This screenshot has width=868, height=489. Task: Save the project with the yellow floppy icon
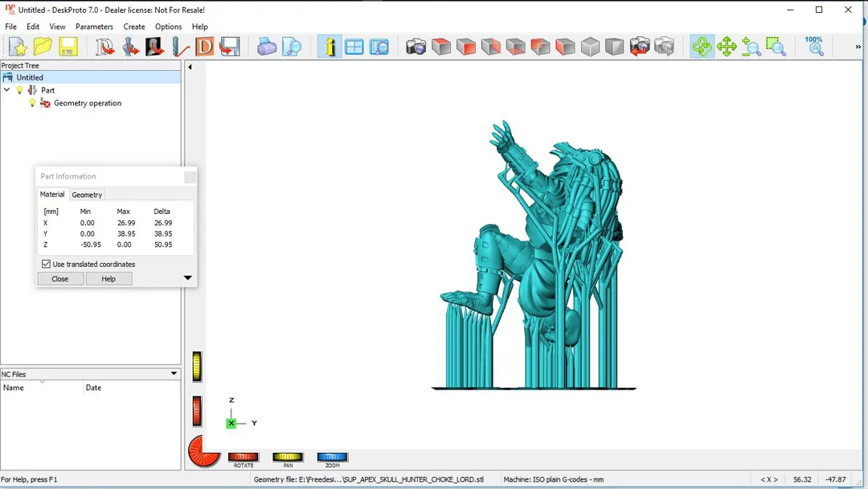coord(68,47)
